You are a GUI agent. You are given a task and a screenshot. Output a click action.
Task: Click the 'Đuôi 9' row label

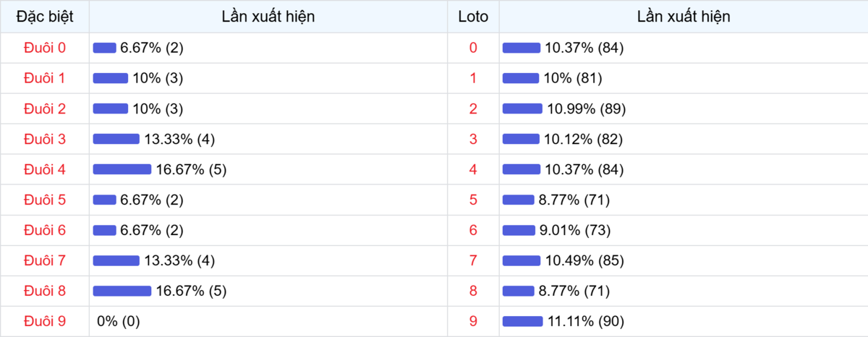pyautogui.click(x=45, y=321)
